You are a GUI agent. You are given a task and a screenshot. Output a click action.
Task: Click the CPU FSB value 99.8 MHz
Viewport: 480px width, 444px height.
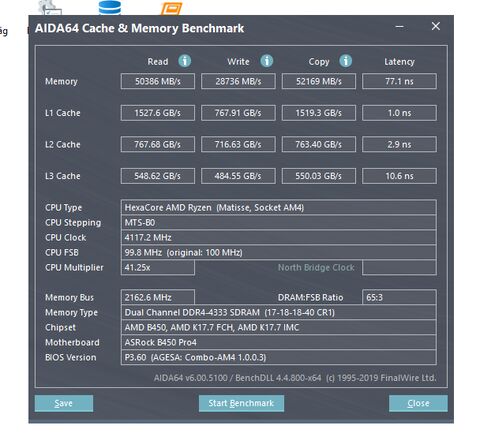[279, 253]
